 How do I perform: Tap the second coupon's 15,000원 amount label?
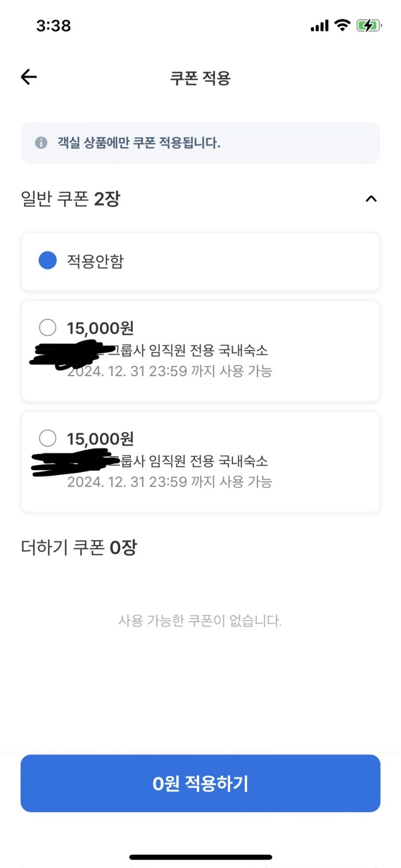point(100,439)
